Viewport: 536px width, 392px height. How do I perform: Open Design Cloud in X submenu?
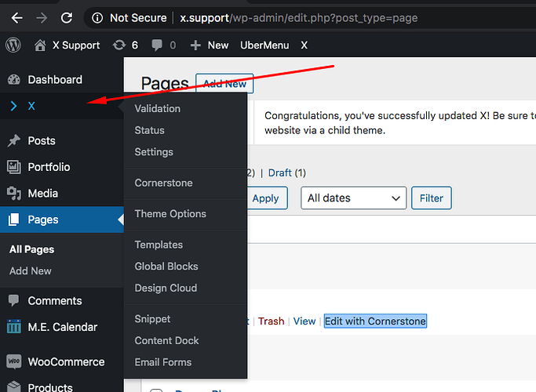pyautogui.click(x=166, y=288)
